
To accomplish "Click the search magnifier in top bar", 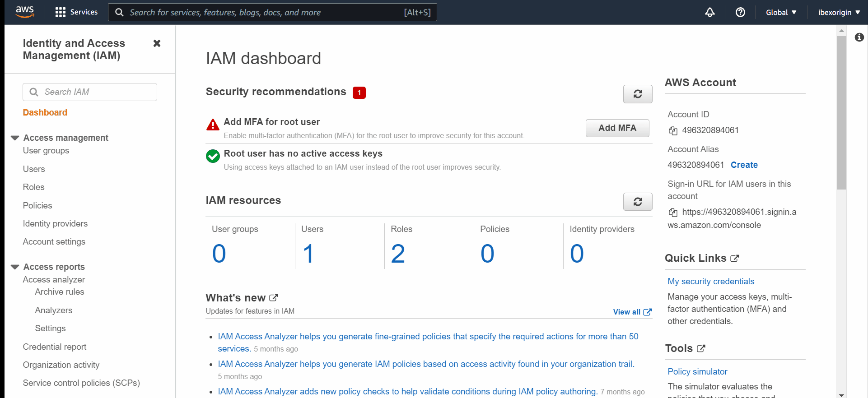I will point(119,12).
